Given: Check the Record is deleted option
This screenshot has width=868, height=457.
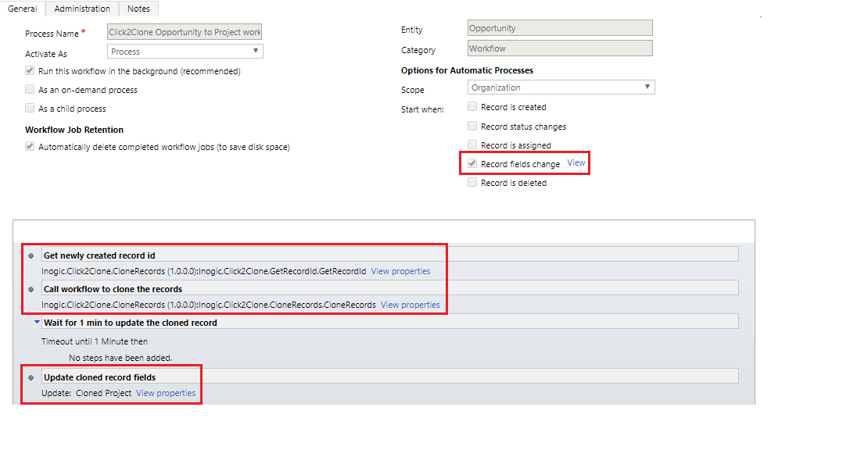Looking at the screenshot, I should click(472, 182).
